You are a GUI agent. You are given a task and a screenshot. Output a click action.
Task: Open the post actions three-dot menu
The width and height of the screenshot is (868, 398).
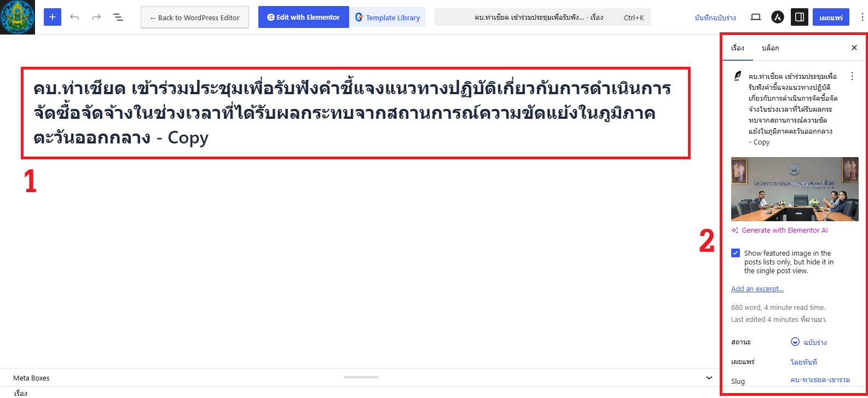coord(852,76)
